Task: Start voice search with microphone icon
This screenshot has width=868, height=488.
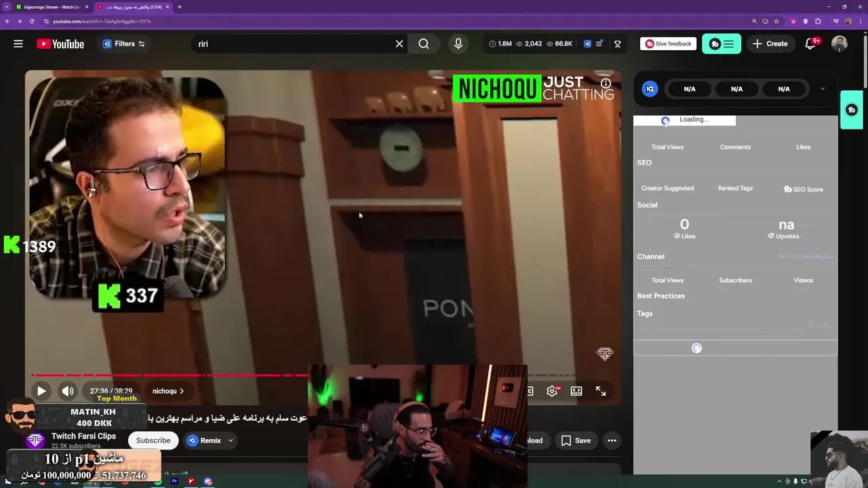Action: (458, 44)
